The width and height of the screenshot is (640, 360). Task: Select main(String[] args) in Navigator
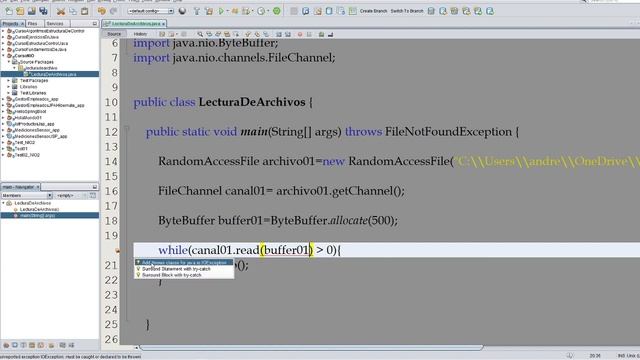(x=50, y=215)
